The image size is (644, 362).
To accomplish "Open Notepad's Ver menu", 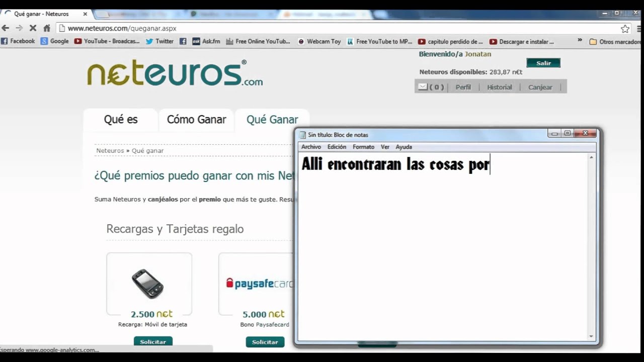I will click(385, 147).
